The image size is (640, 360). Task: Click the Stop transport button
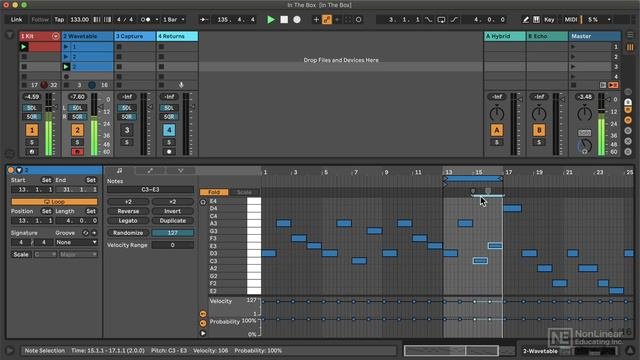tap(284, 19)
